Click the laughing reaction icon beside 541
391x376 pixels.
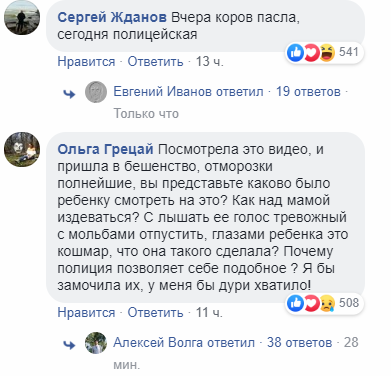coord(327,53)
